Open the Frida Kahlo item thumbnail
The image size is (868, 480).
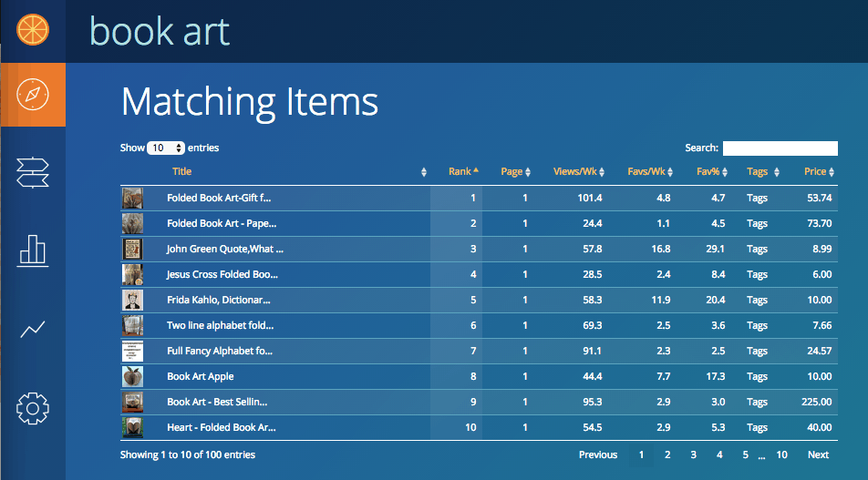click(133, 301)
